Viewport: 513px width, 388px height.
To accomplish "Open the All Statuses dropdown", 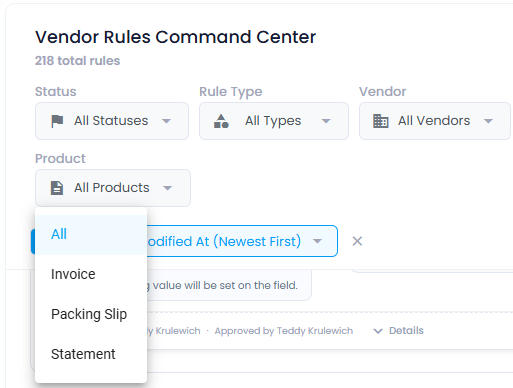I will click(x=112, y=121).
